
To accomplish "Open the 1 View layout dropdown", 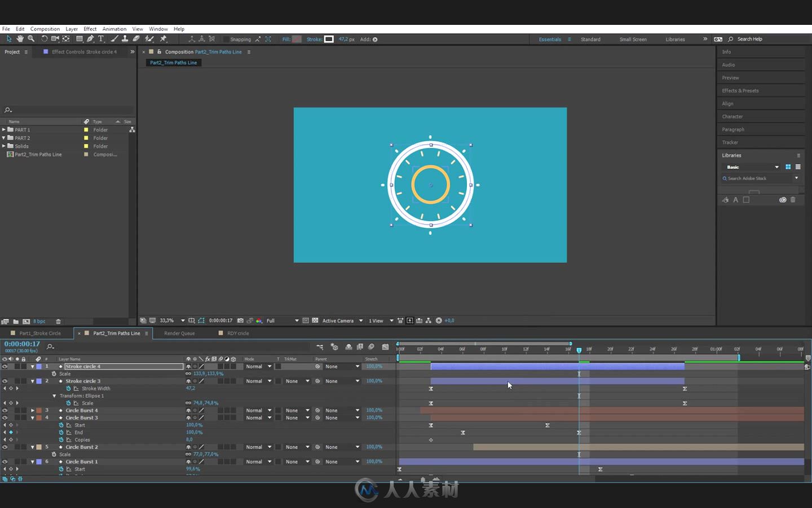I will pyautogui.click(x=381, y=321).
